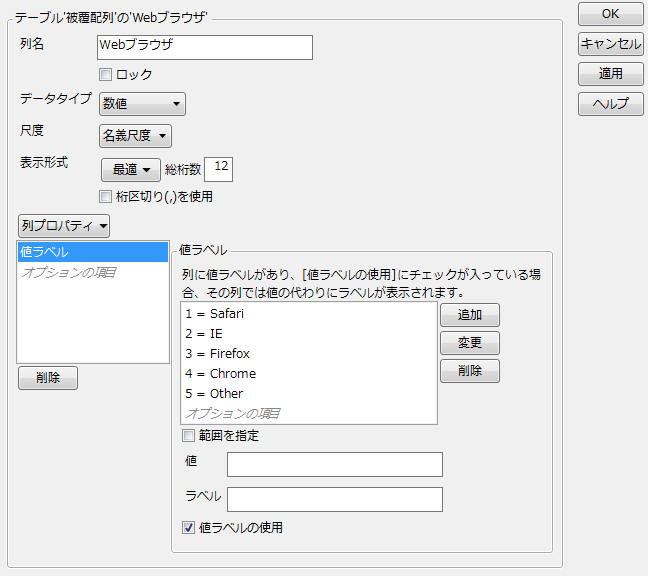Screen dimensions: 648x576
Task: Expand the 尺度 dropdown showing 名義尺度
Action: (135, 136)
